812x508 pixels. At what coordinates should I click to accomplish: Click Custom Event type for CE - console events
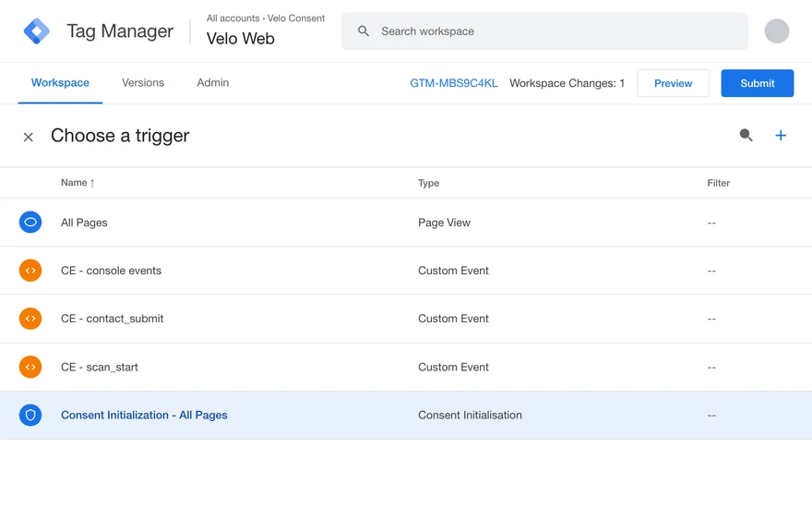pyautogui.click(x=453, y=271)
